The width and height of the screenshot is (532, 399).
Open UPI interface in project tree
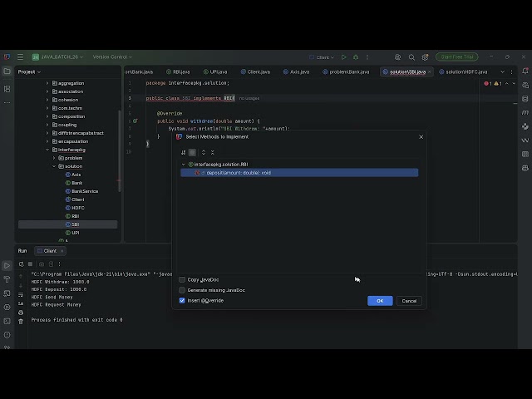(72, 233)
